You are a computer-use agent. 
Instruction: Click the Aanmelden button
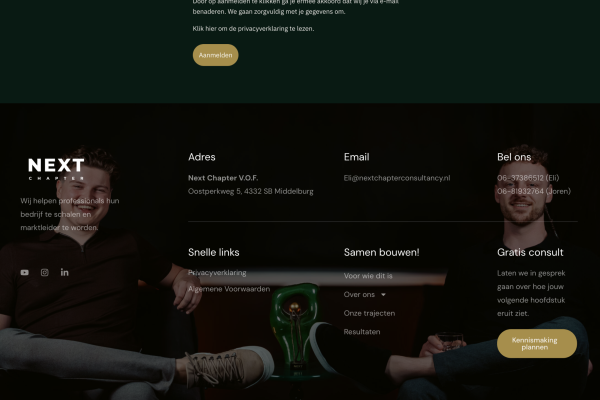[x=215, y=55]
